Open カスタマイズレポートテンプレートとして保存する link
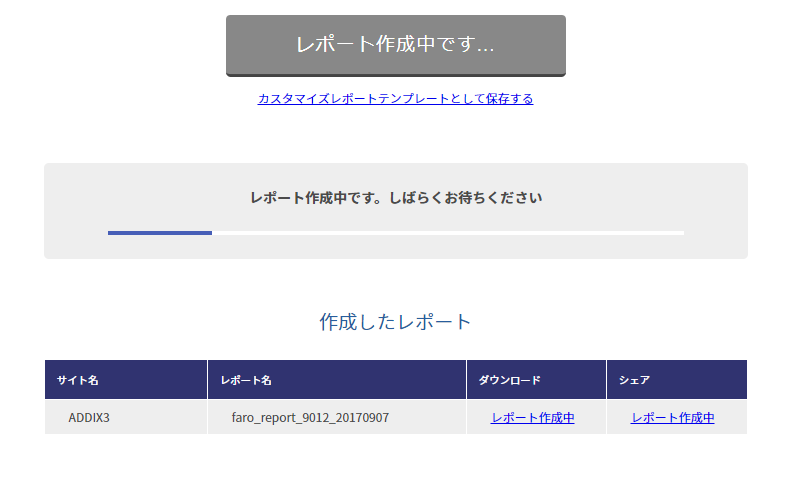The height and width of the screenshot is (481, 795). 395,98
